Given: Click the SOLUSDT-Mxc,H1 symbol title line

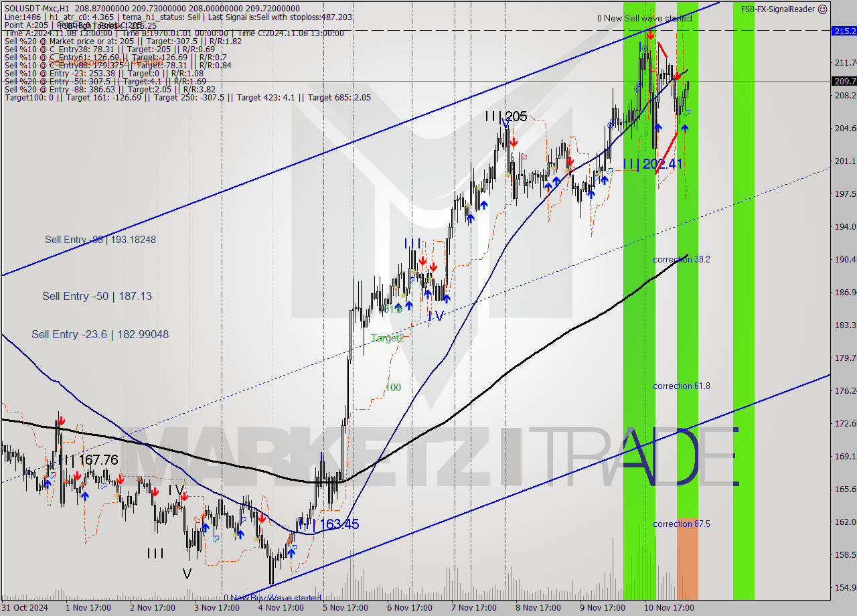Looking at the screenshot, I should pos(152,8).
